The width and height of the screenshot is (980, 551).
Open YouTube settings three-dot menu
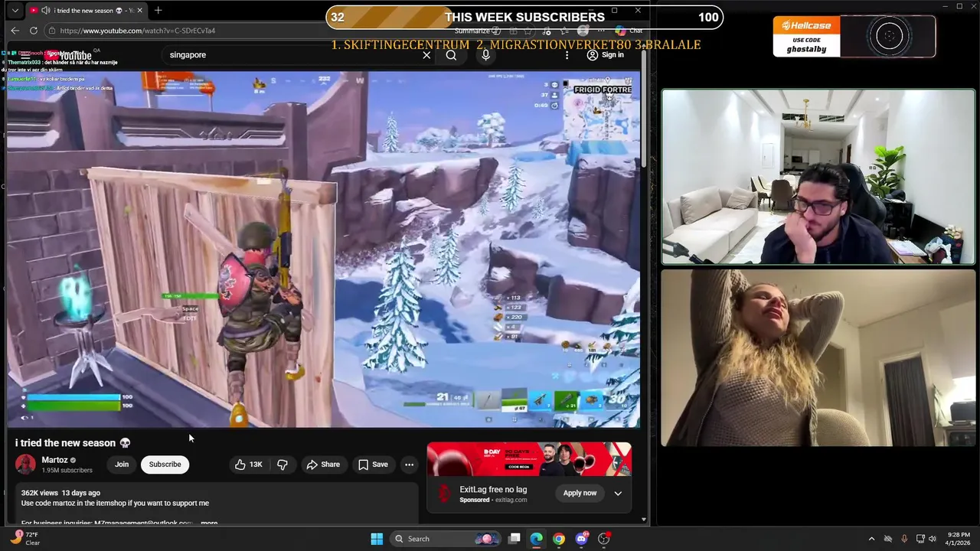point(567,55)
